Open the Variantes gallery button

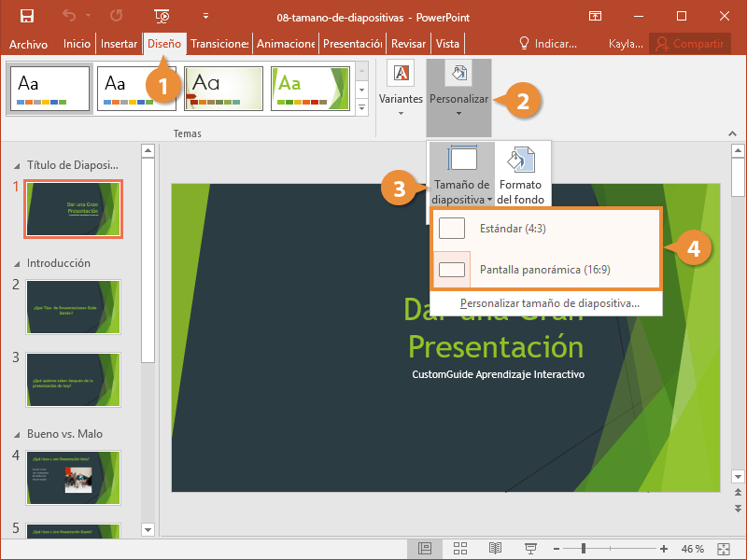pyautogui.click(x=401, y=90)
